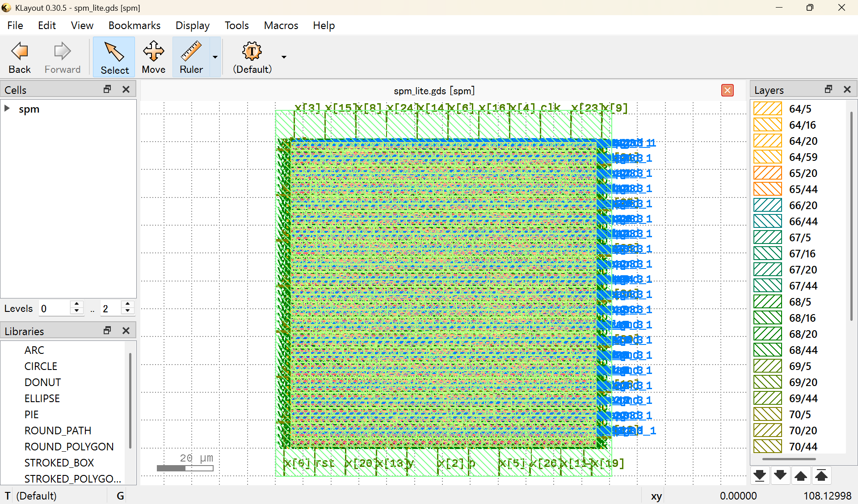Move layer to bottom arrow icon
858x504 pixels.
coord(759,475)
